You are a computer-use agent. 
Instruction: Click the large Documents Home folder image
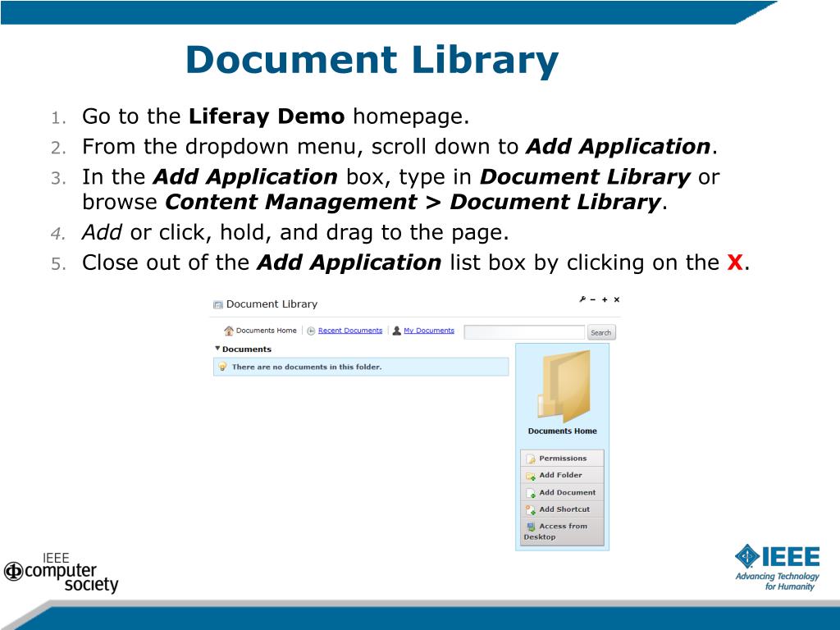(x=564, y=386)
